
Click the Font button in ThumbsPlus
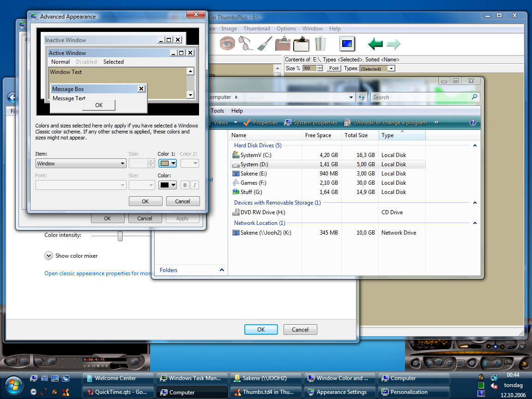click(334, 68)
